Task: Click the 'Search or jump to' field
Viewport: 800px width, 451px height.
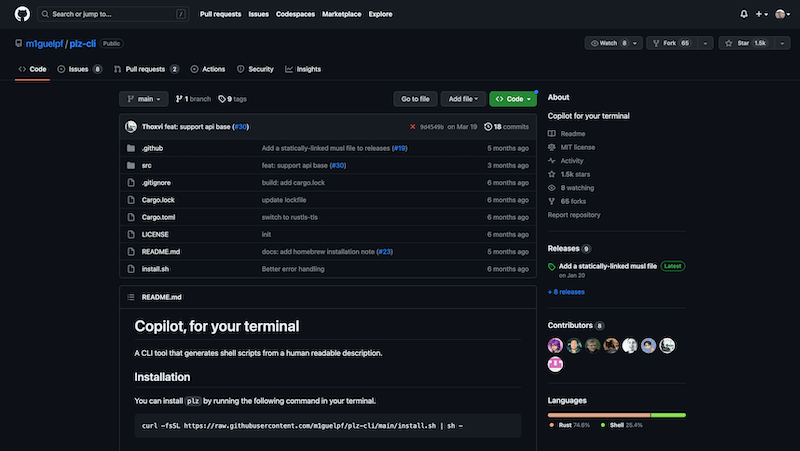Action: [114, 14]
